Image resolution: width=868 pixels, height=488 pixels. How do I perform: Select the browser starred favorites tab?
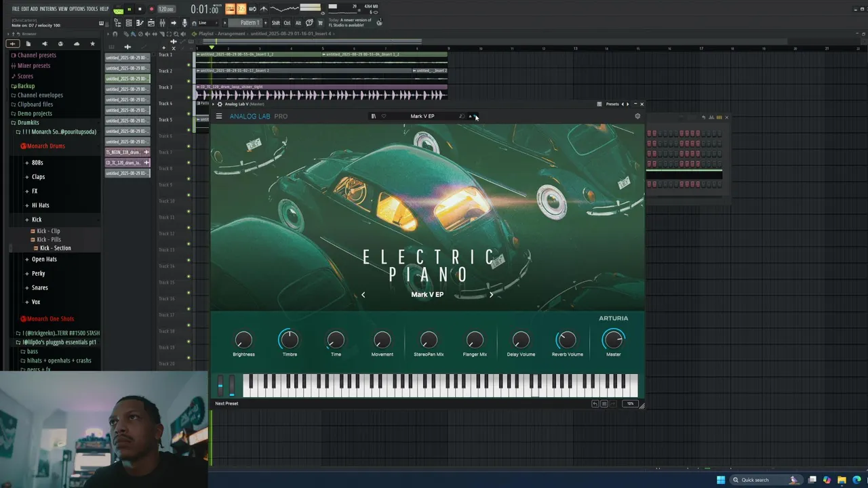(93, 44)
